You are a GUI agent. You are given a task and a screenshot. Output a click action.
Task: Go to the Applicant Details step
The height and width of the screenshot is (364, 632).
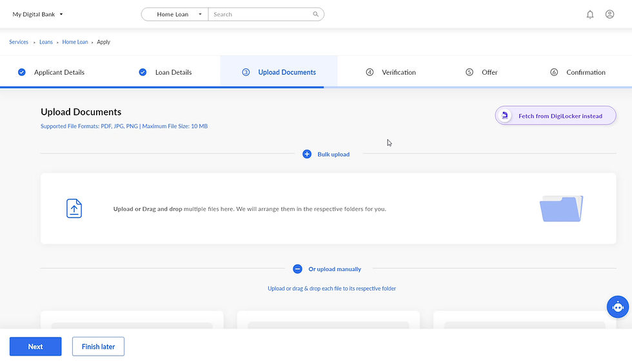click(x=59, y=72)
